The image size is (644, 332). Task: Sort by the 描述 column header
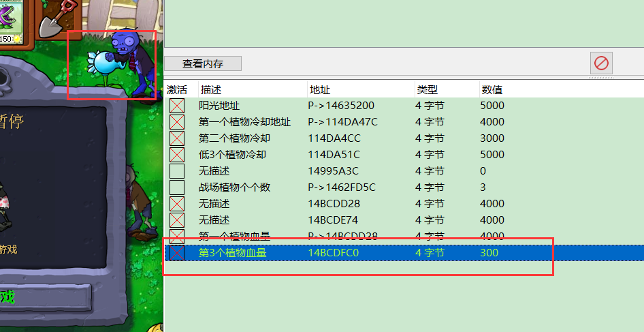pos(210,89)
